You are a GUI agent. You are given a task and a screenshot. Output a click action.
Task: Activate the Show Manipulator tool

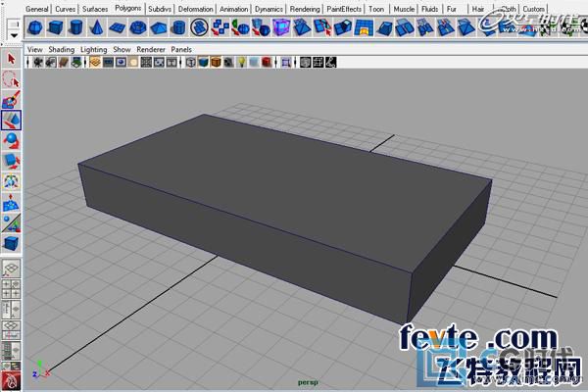(x=11, y=222)
